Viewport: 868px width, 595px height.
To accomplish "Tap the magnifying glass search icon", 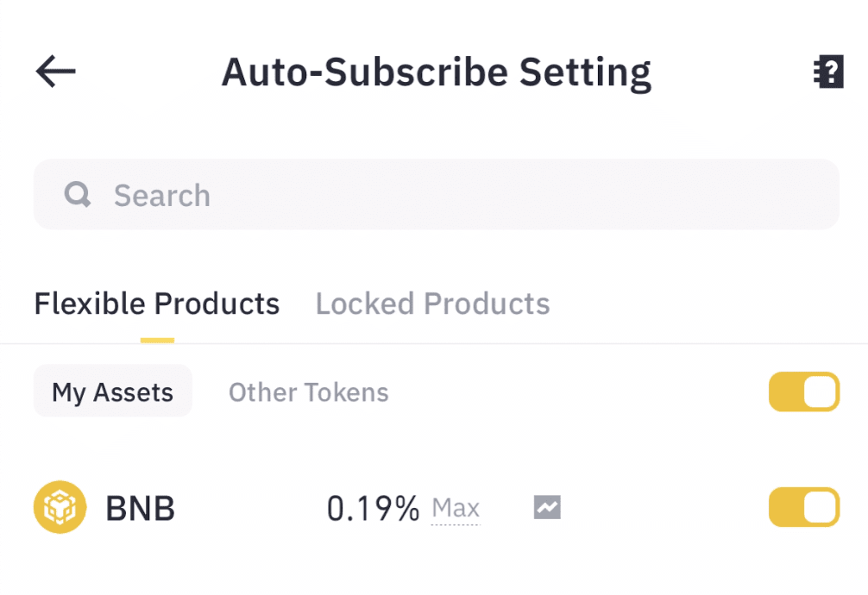I will tap(78, 195).
